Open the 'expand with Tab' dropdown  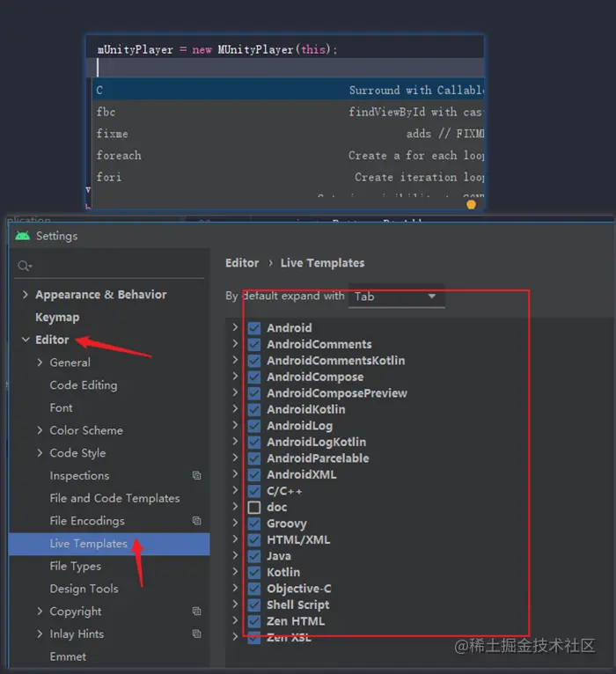[x=396, y=297]
